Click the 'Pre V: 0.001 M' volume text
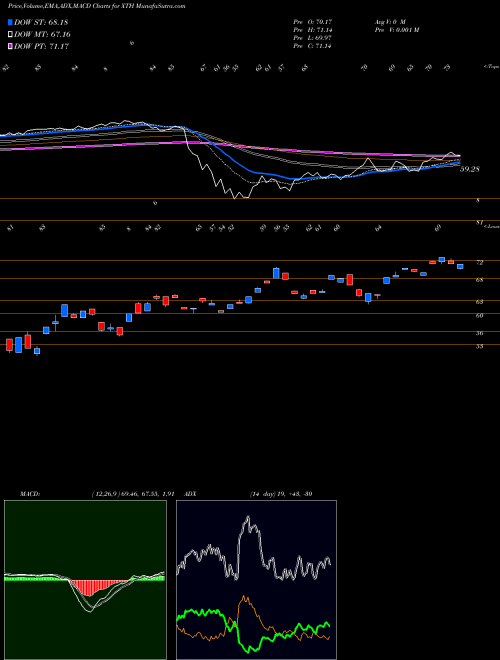This screenshot has height=660, width=500. [396, 30]
